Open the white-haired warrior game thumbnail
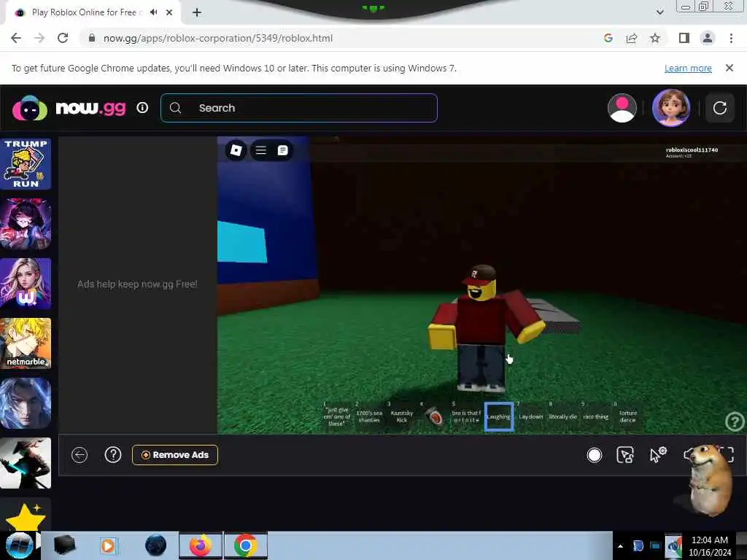 [26, 403]
